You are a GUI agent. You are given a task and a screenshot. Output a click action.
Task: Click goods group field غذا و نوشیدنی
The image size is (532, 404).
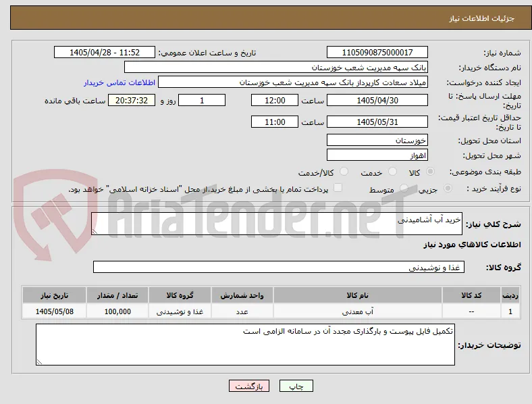(279, 267)
